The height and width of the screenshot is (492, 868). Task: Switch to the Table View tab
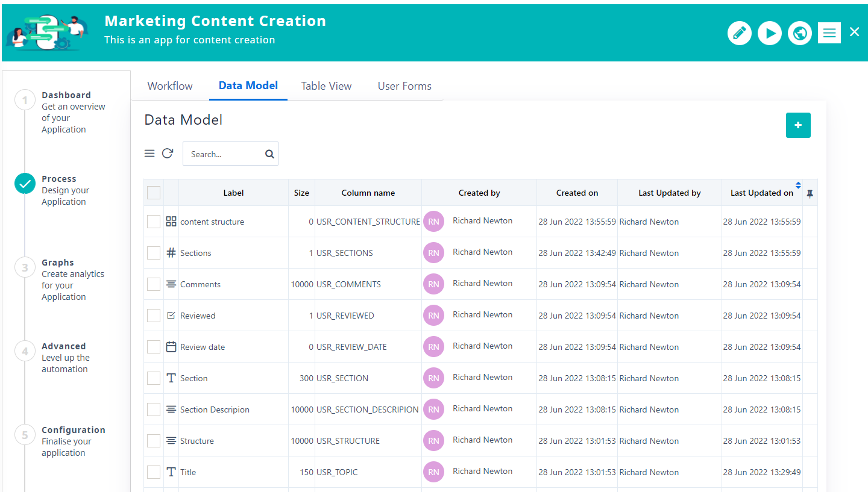pos(326,86)
